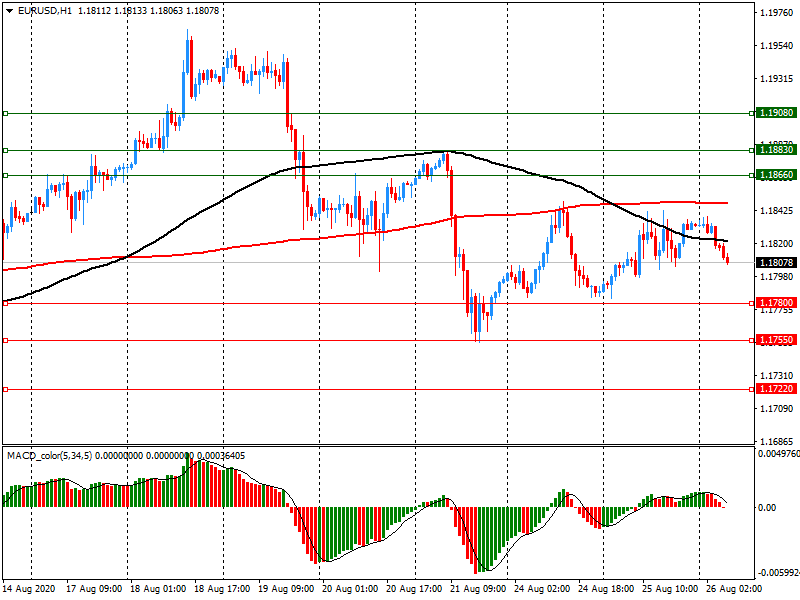Viewport: 800px width, 600px height.
Task: Click the 1.17310 price scale value
Action: coord(777,376)
